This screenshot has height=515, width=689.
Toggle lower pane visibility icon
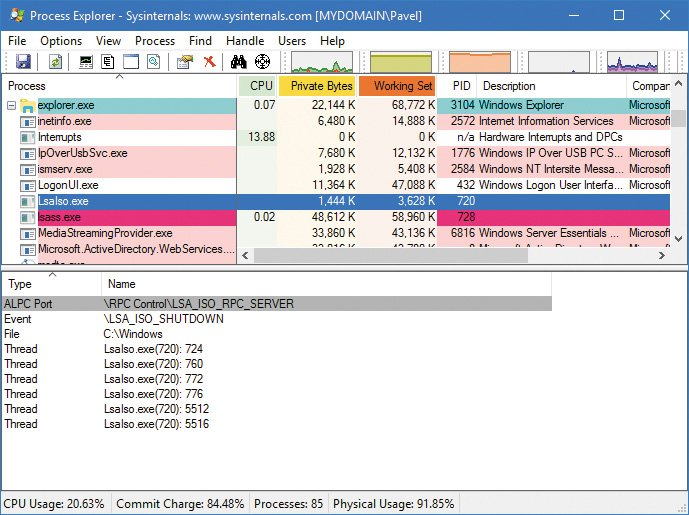(x=131, y=62)
